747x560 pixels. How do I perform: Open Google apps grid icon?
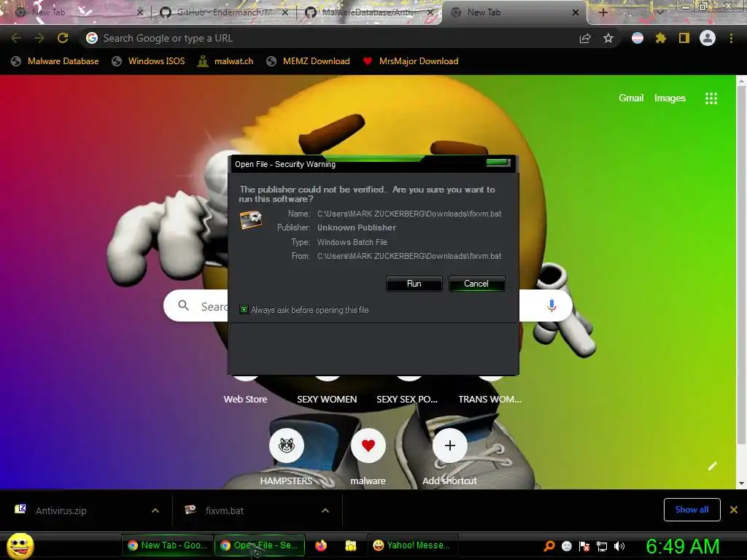[711, 98]
